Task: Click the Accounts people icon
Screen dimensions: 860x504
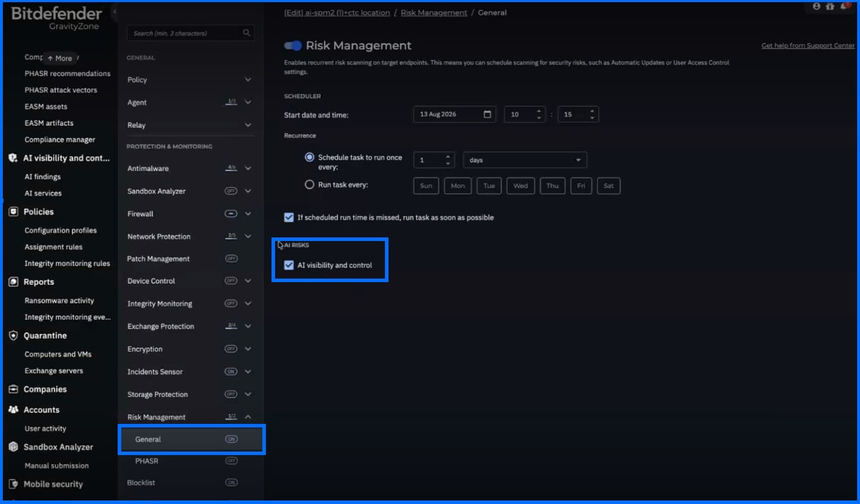Action: [13, 410]
